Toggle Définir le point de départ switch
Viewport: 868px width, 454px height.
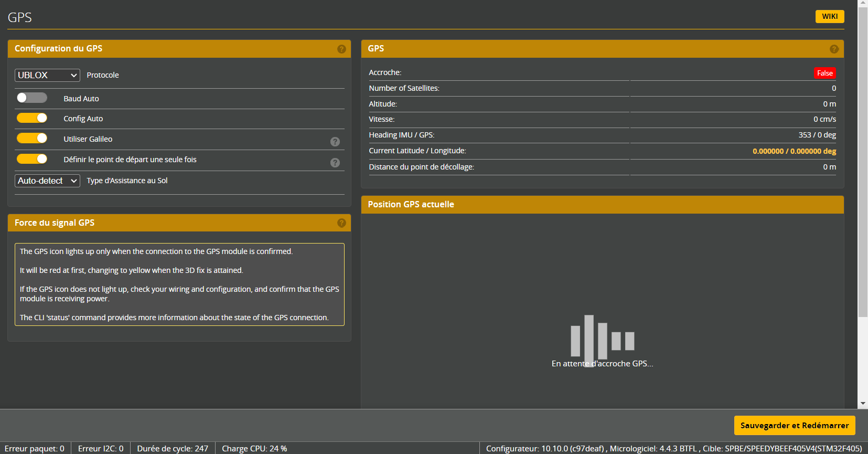coord(32,159)
